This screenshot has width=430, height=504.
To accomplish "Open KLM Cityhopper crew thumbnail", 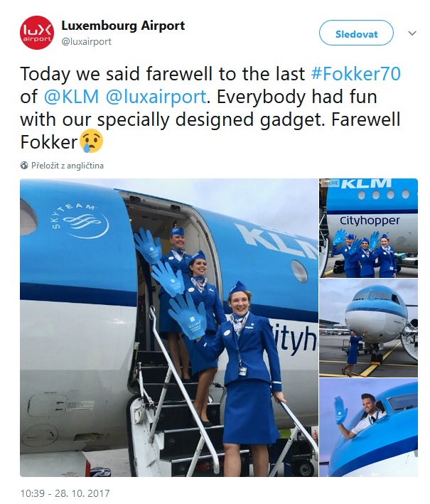I will pyautogui.click(x=368, y=228).
